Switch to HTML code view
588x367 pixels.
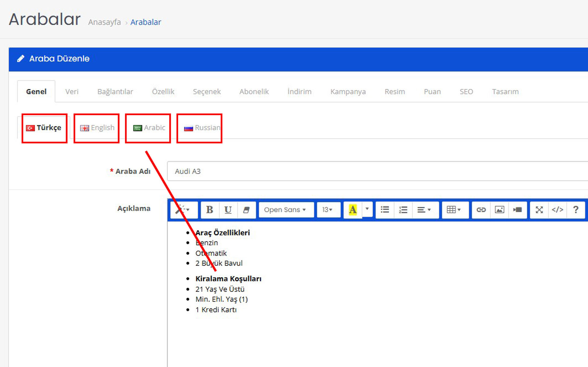[557, 210]
